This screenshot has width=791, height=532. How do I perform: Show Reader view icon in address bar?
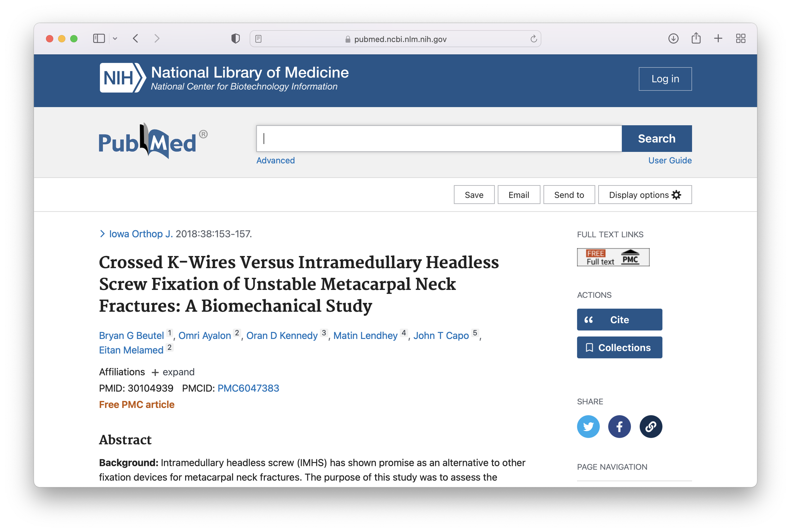258,39
